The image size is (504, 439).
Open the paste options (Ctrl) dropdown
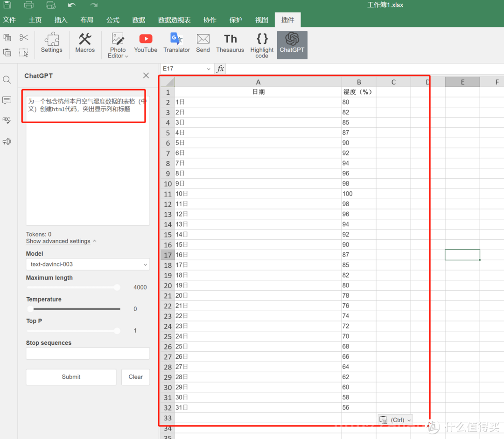point(395,420)
